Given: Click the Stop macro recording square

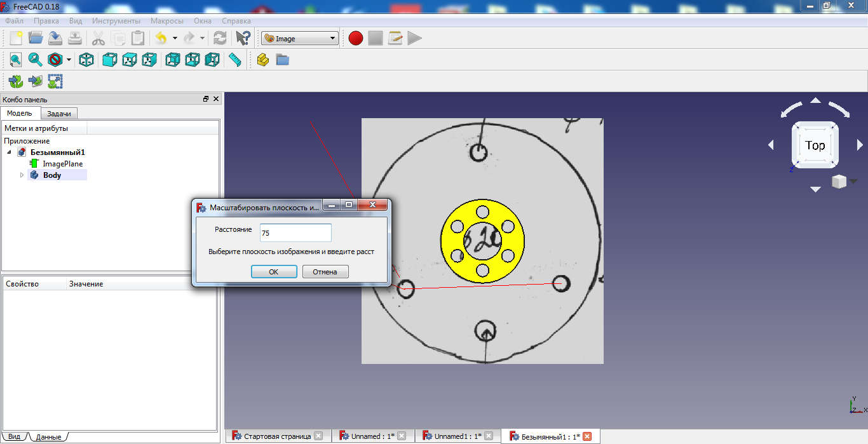Looking at the screenshot, I should click(376, 38).
